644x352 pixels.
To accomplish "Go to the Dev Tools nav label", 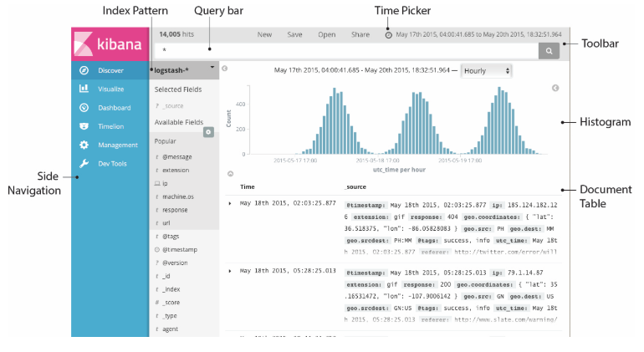I will (x=112, y=164).
